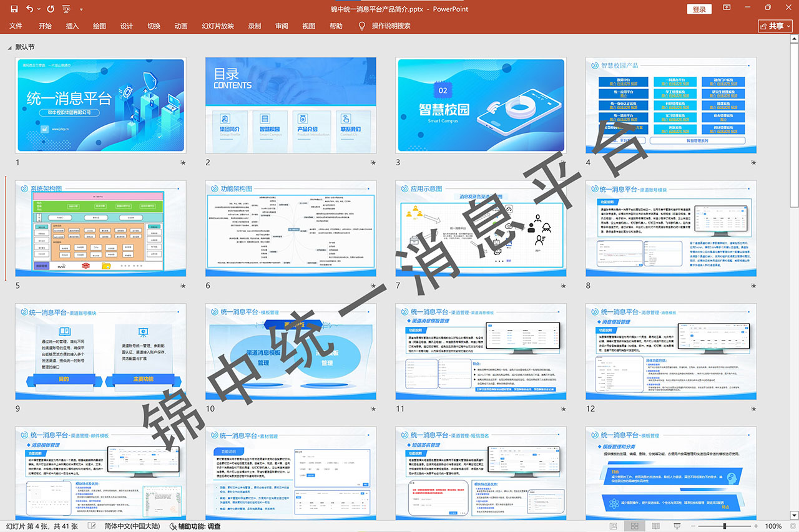This screenshot has height=532, width=799.
Task: Toggle Slide Sorter view button
Action: pyautogui.click(x=634, y=526)
